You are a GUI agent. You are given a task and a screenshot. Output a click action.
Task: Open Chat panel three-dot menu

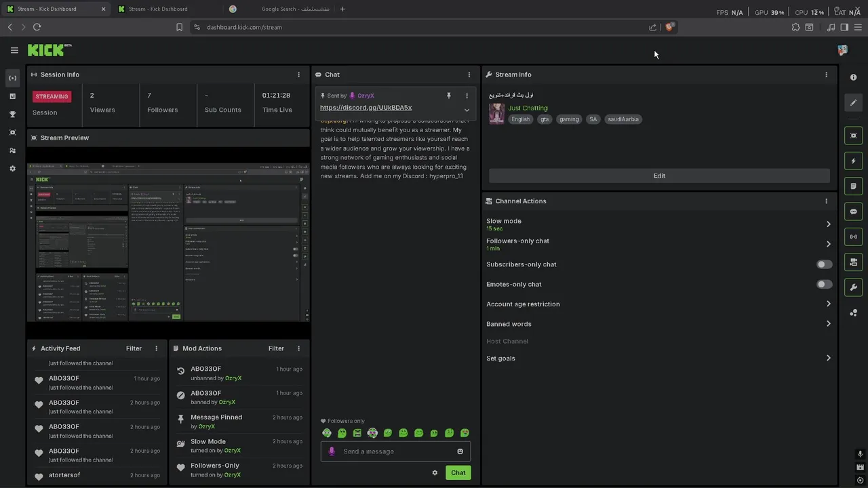point(469,75)
